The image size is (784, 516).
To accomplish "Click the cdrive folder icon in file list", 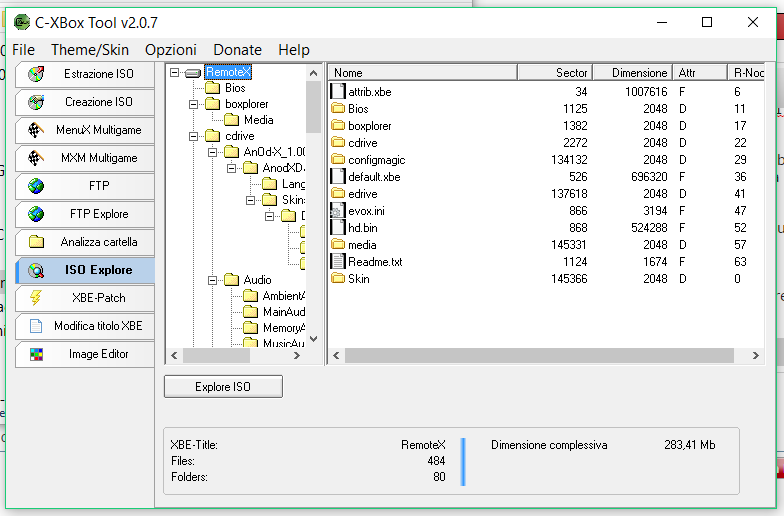I will pos(338,142).
